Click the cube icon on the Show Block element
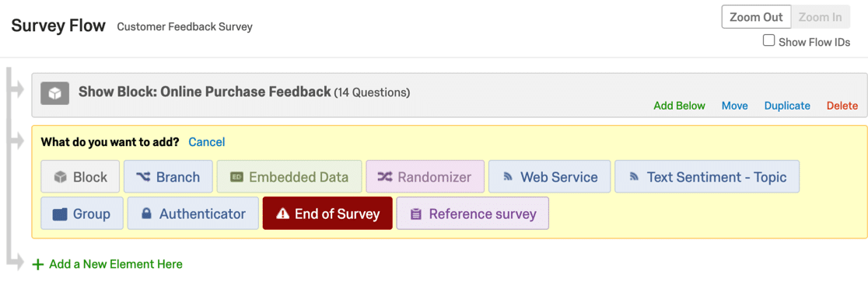868x292 pixels. (54, 93)
